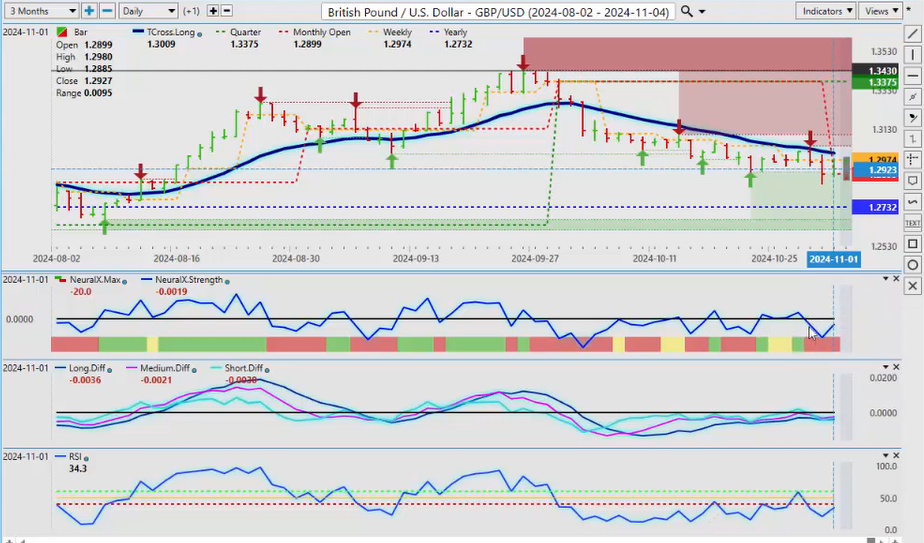Click the delete drawings X tool
Viewport: 924px width, 543px height.
pyautogui.click(x=913, y=286)
